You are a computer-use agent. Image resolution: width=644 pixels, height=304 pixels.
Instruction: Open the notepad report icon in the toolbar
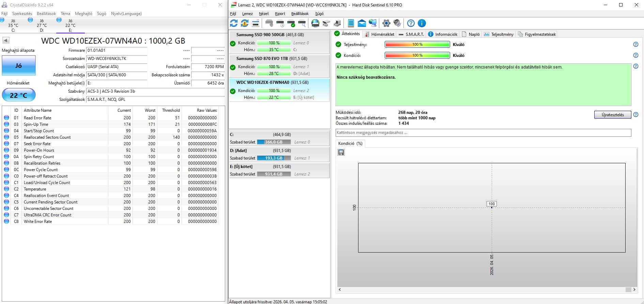pos(351,23)
